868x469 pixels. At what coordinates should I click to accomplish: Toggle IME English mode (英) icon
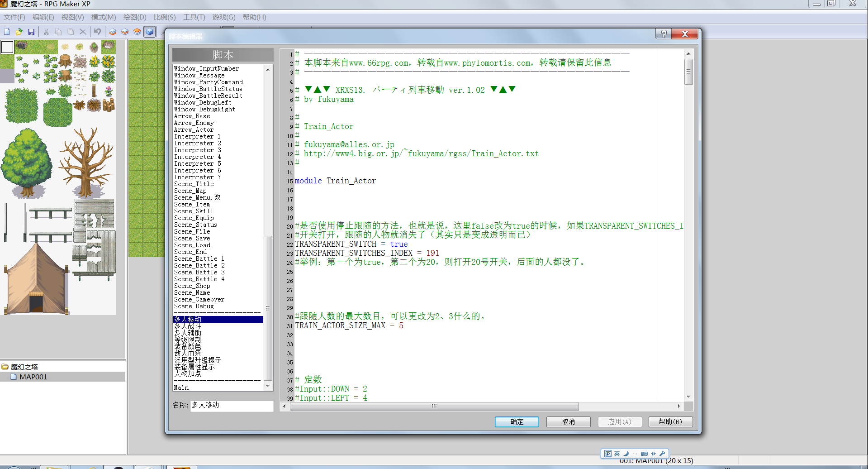[x=617, y=454]
